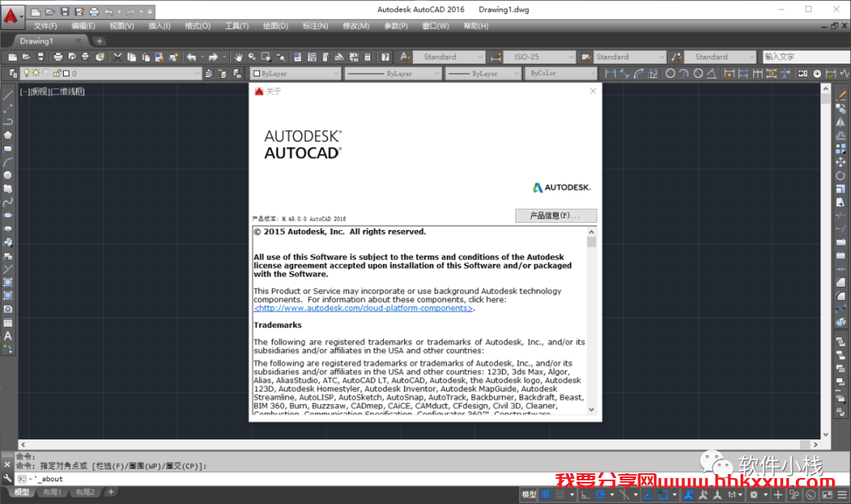
Task: Click the New drawing icon in toolbar
Action: coord(13,57)
